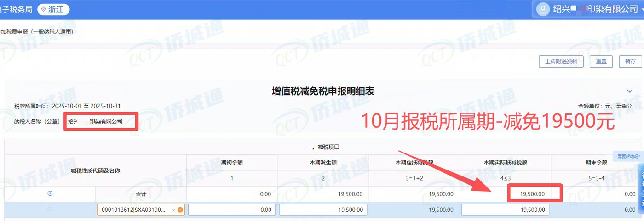Viewport: 644px width, 221px height.
Task: Click the 合计 row 本期应抵减税额 value 19,500.00
Action: (x=441, y=194)
